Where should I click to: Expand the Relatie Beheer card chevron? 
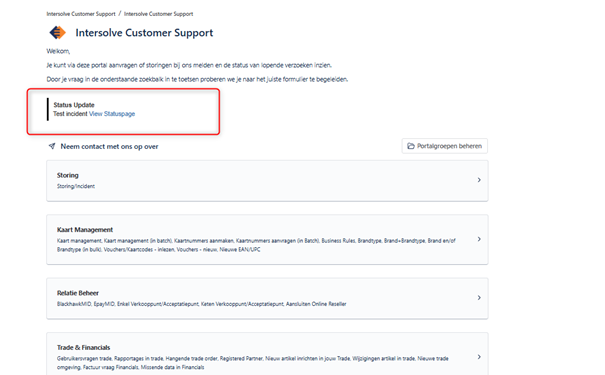click(479, 297)
